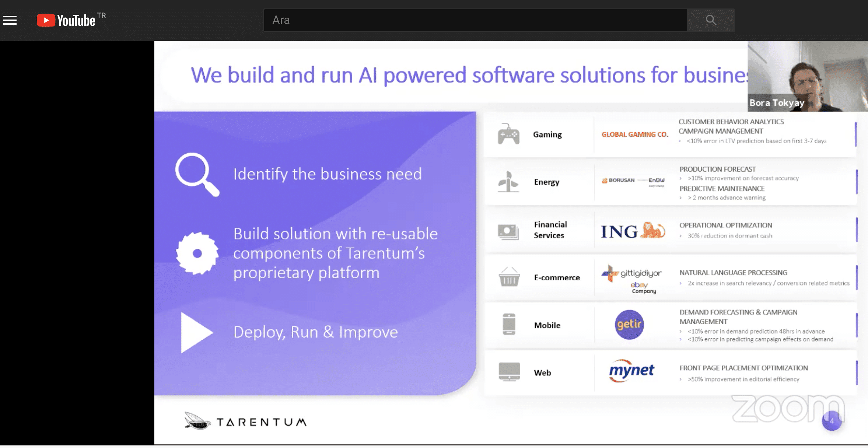The width and height of the screenshot is (868, 448).
Task: Click PREDICTIVE MAINTENANCE heading
Action: tap(722, 189)
